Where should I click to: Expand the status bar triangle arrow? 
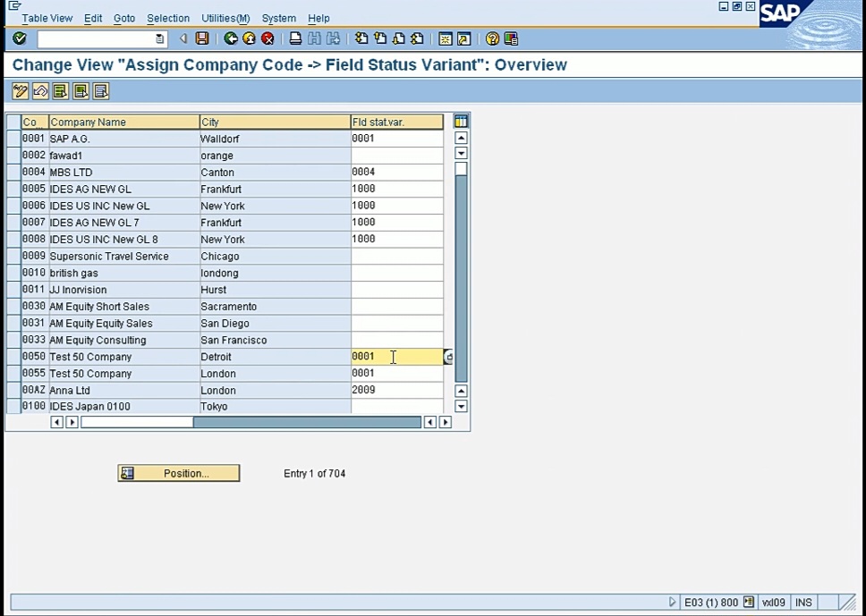672,603
